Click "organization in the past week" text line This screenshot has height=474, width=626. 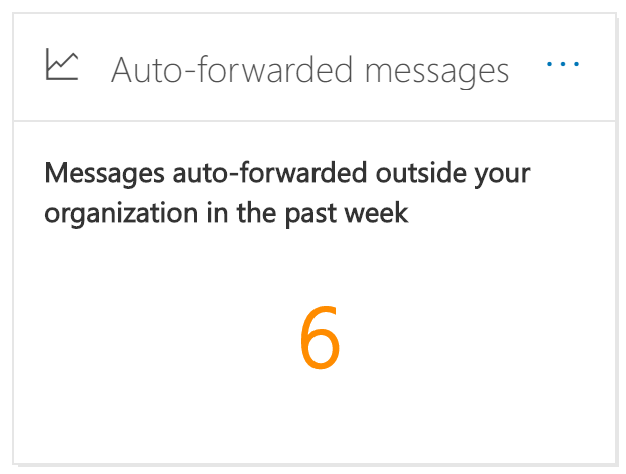(226, 213)
